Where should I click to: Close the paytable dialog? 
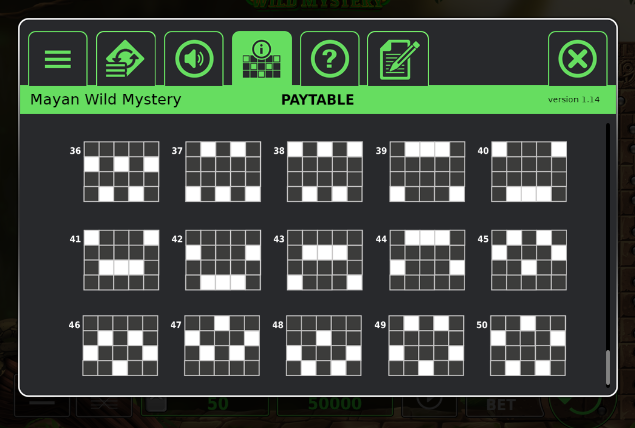(577, 59)
